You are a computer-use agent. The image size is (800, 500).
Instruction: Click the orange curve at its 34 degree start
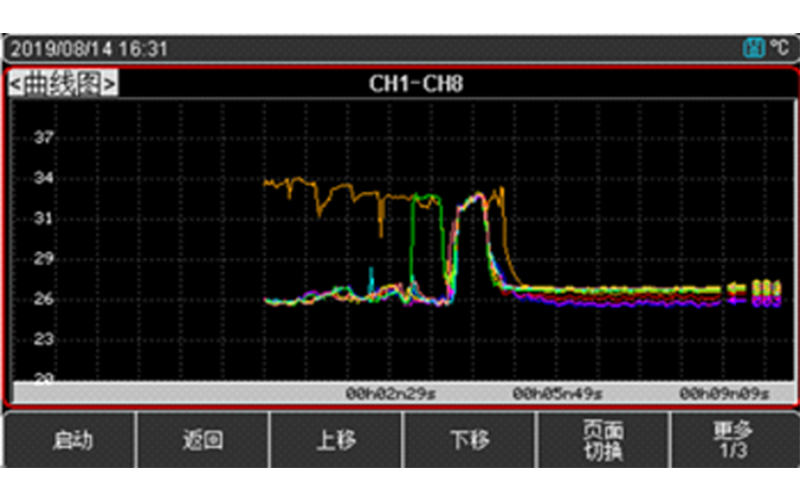[x=270, y=183]
